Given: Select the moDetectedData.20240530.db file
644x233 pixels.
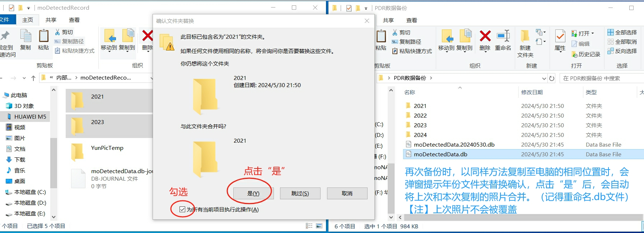Looking at the screenshot, I should [454, 144].
